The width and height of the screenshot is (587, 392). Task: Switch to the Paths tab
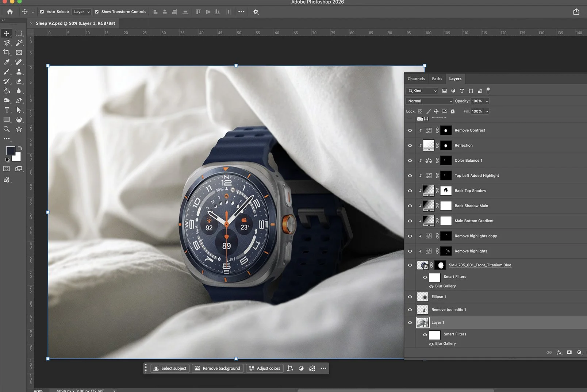click(x=437, y=79)
